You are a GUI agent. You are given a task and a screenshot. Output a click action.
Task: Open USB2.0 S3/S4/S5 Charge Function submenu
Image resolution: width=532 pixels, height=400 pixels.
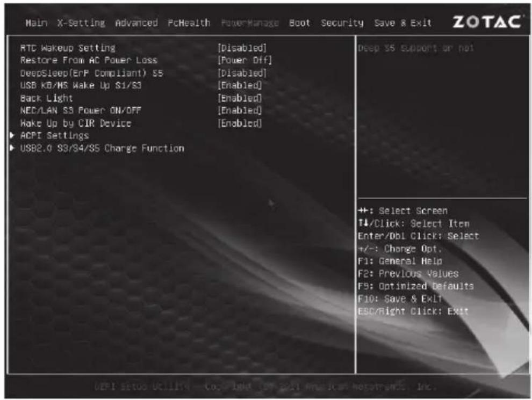[102, 148]
